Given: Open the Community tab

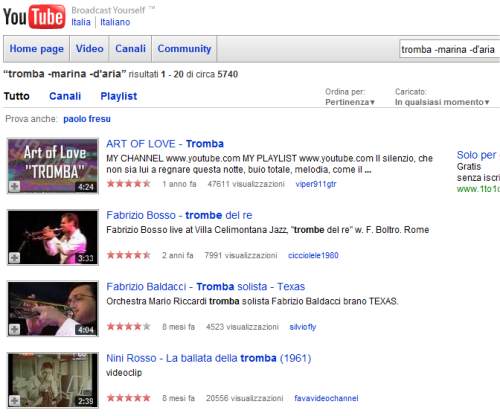Looking at the screenshot, I should [184, 49].
